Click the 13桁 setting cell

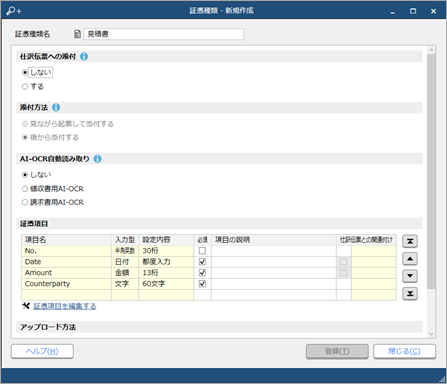click(x=166, y=273)
